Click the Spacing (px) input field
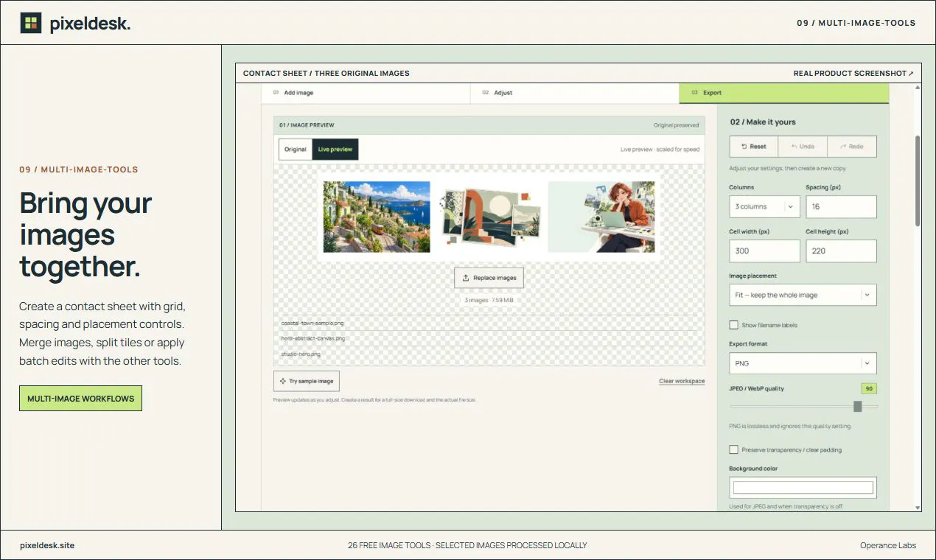Image resolution: width=936 pixels, height=560 pixels. point(841,206)
